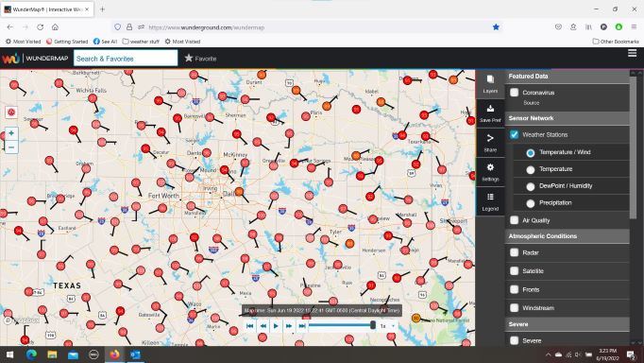
Task: Select the Temperature / Wind radio option
Action: [x=531, y=152]
